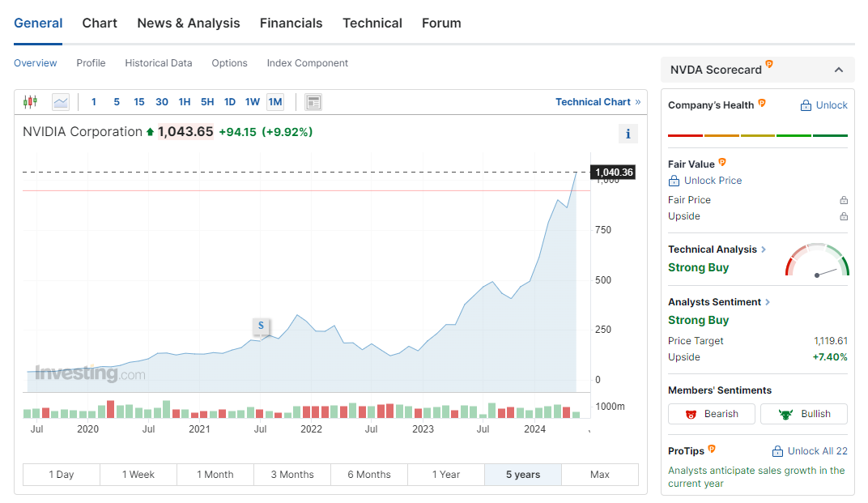The width and height of the screenshot is (868, 503).
Task: Select the 1W chart interval
Action: tap(253, 102)
